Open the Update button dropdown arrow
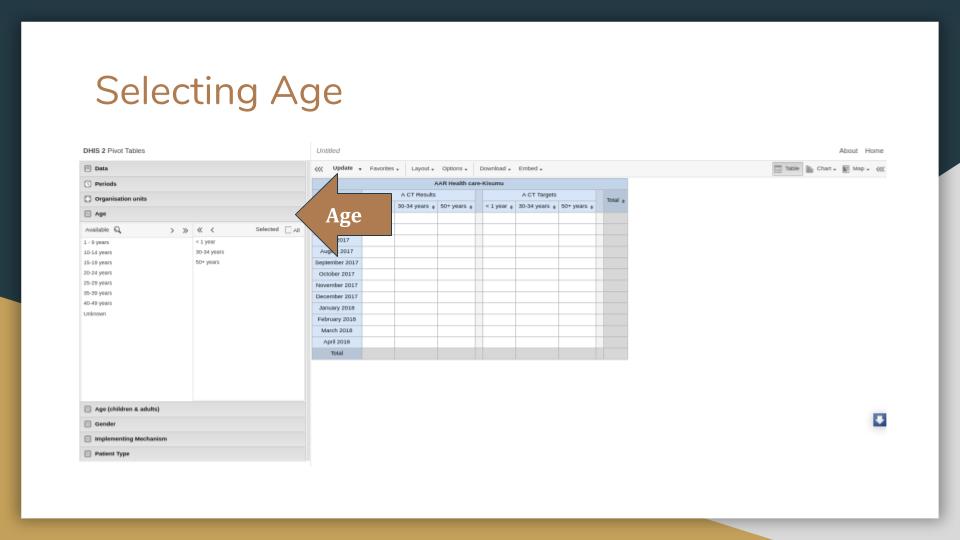This screenshot has width=960, height=540. pos(360,169)
